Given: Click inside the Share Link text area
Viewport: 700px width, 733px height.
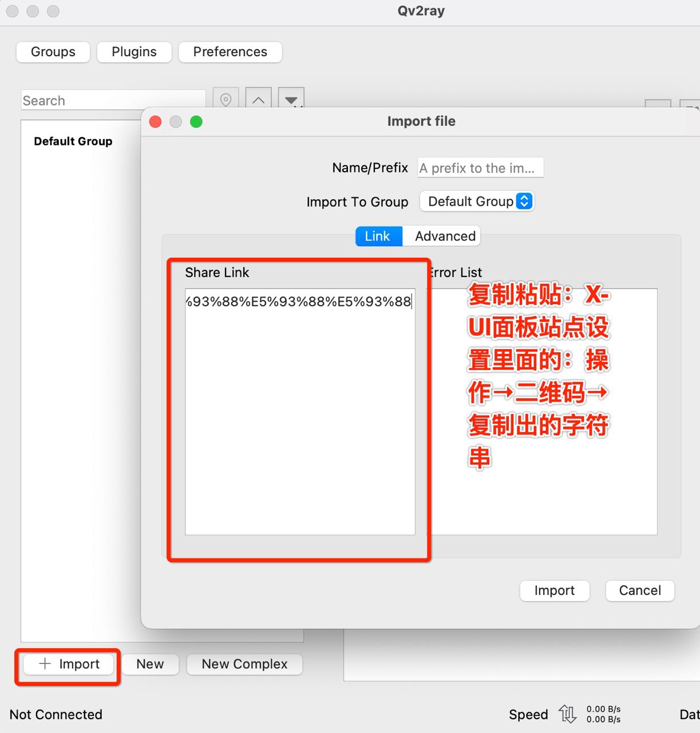Looking at the screenshot, I should tap(300, 412).
